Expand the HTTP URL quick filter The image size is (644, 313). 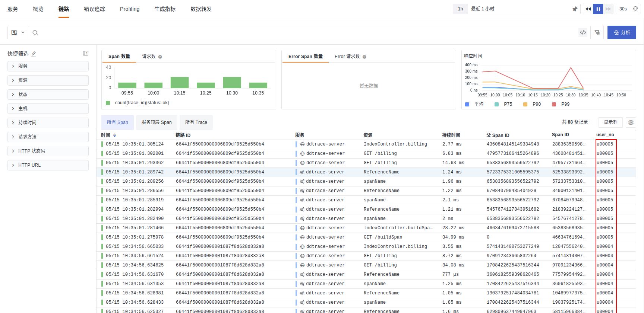48,165
